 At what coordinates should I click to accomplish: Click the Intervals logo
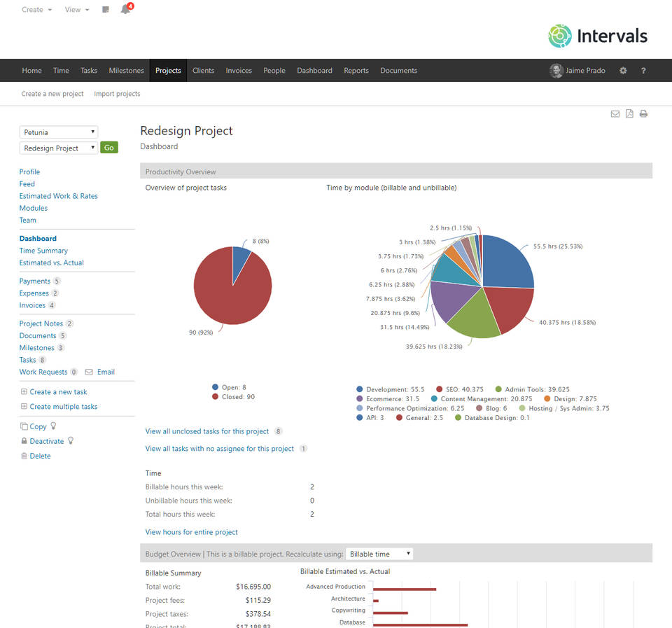coord(598,36)
